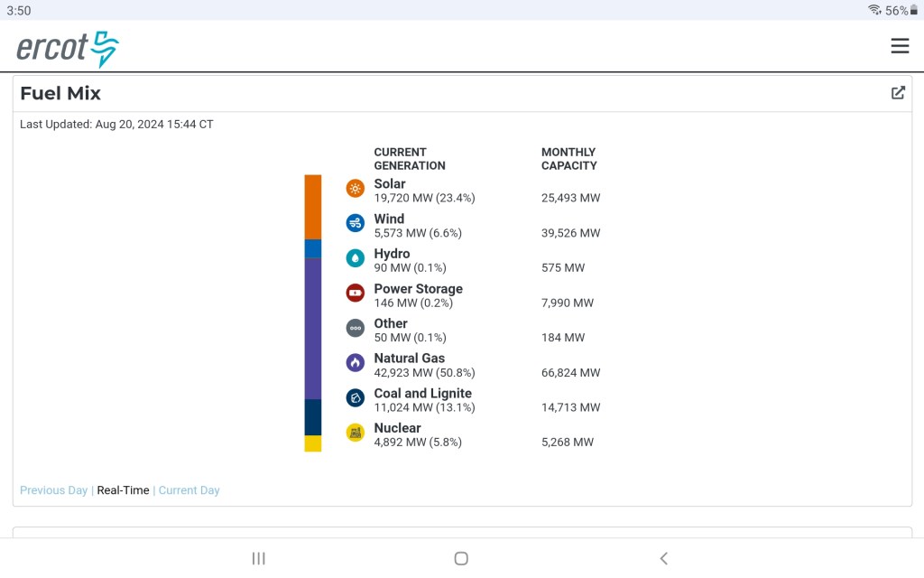This screenshot has height=578, width=924.
Task: Open the hamburger navigation menu
Action: [899, 46]
